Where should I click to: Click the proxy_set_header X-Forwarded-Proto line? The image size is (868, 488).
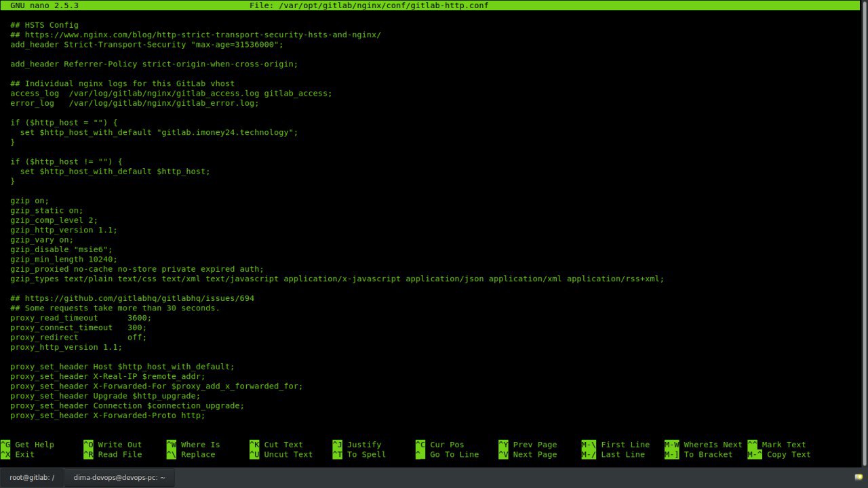[108, 415]
